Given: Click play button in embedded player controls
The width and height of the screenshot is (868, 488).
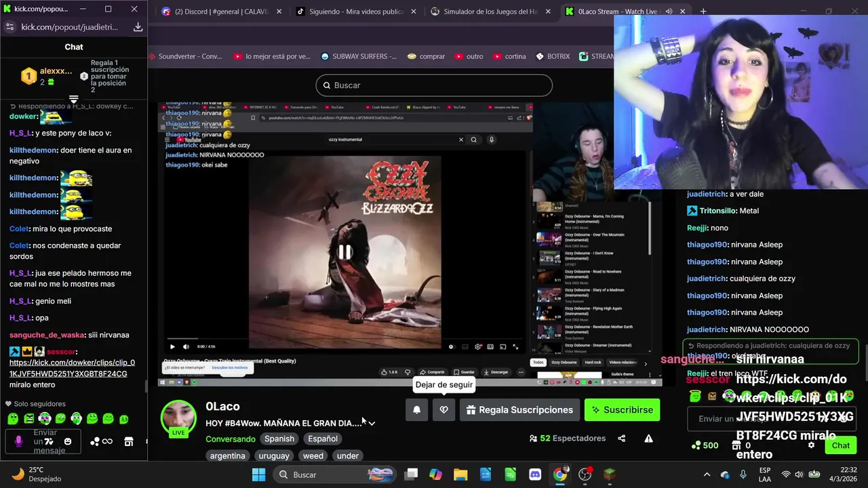Looking at the screenshot, I should 172,346.
